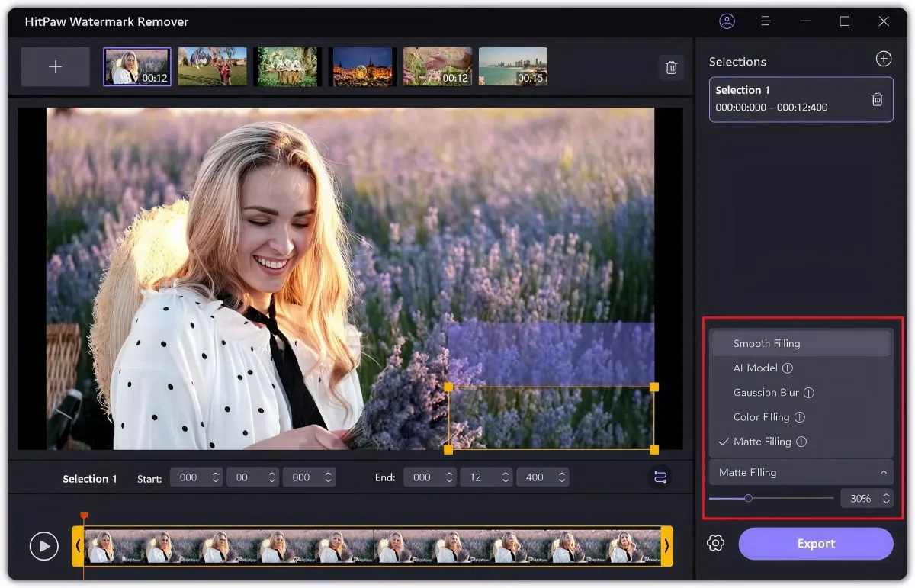Open the add new selection icon

tap(884, 58)
